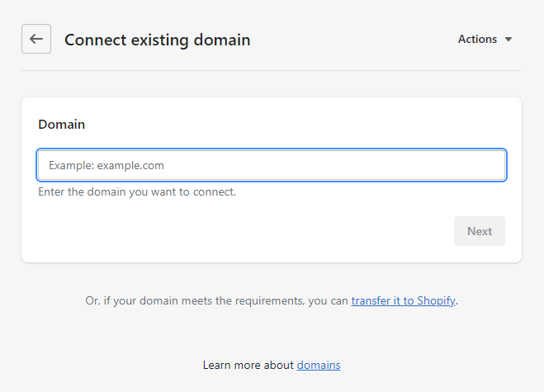Click the 'Enter the domain you want to connect' hint
This screenshot has height=392, width=544.
(137, 192)
